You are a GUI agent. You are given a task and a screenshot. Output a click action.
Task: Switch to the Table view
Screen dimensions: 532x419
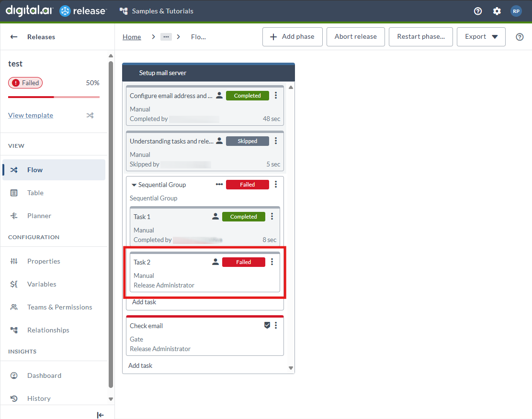(x=35, y=193)
